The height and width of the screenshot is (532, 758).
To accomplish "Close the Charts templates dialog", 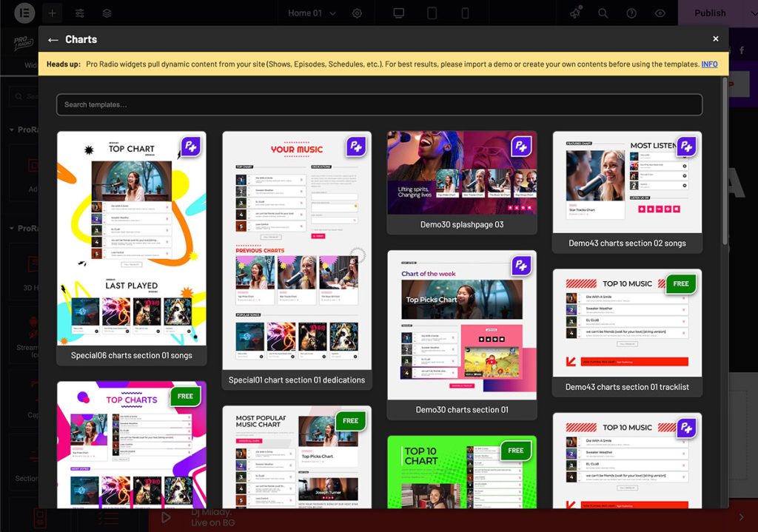I will coord(715,39).
